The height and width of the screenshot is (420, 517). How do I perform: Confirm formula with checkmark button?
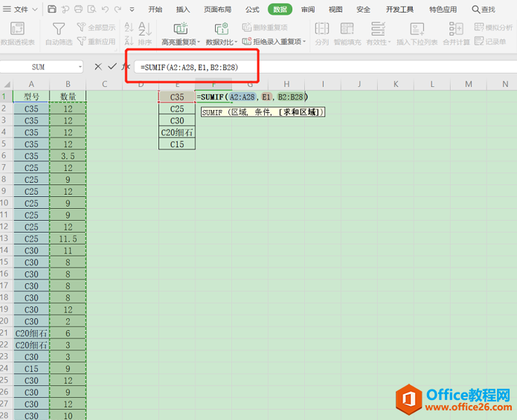[x=112, y=67]
